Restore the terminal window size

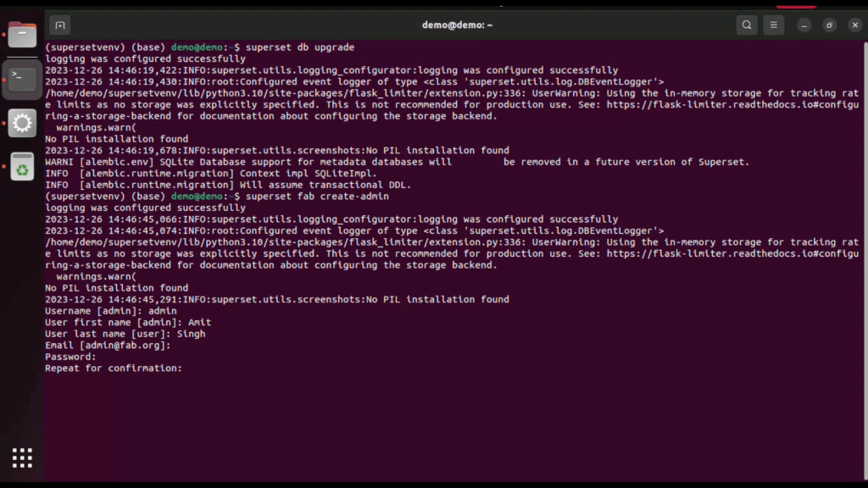(829, 25)
